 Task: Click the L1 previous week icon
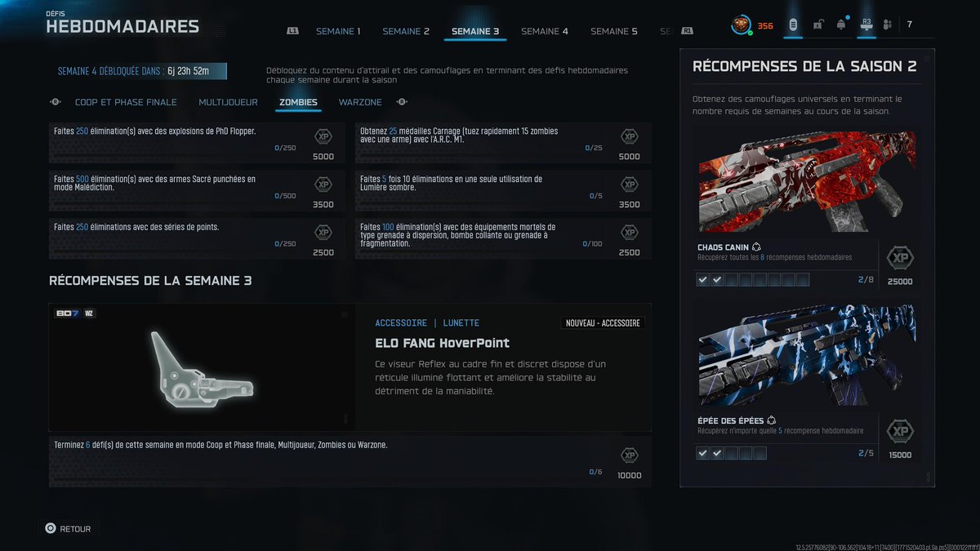[293, 31]
